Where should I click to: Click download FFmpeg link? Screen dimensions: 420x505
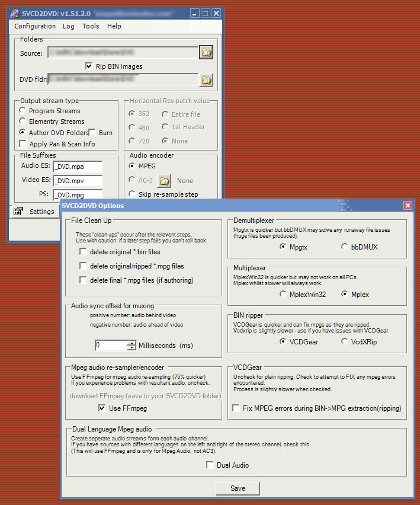coord(146,396)
